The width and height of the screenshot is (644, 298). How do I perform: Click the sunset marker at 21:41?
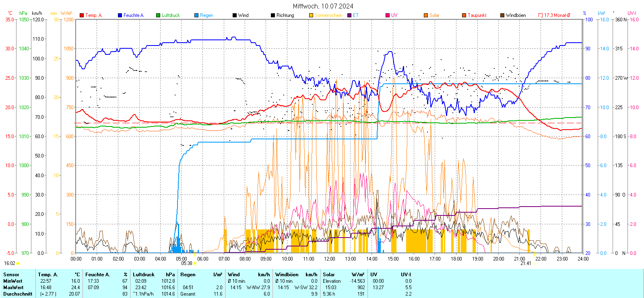534,263
